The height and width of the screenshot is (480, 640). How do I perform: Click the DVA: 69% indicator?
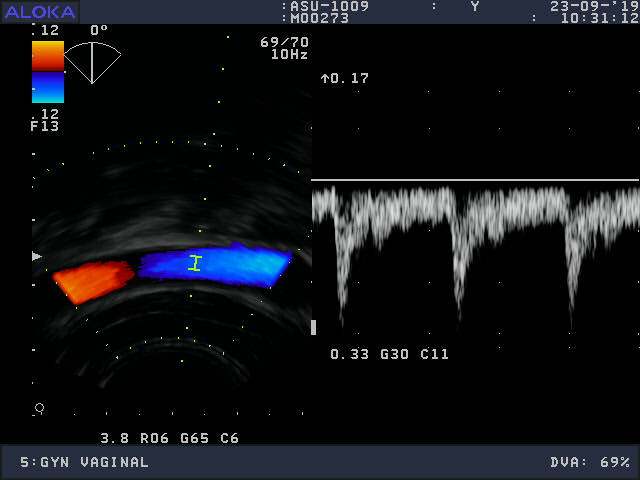[590, 462]
